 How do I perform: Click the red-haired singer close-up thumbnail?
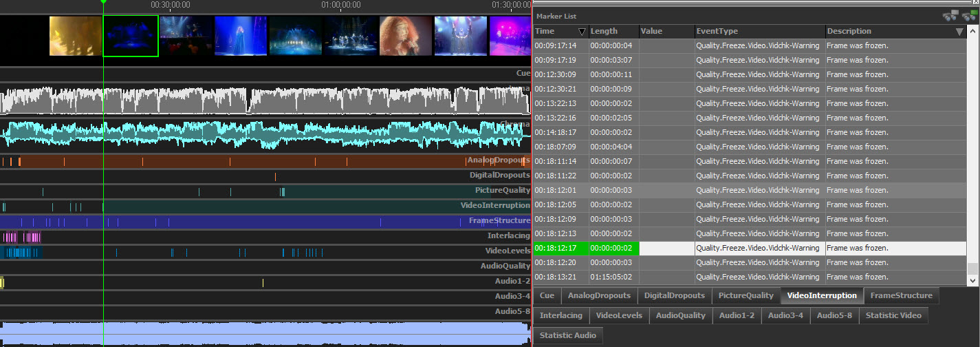[x=406, y=36]
